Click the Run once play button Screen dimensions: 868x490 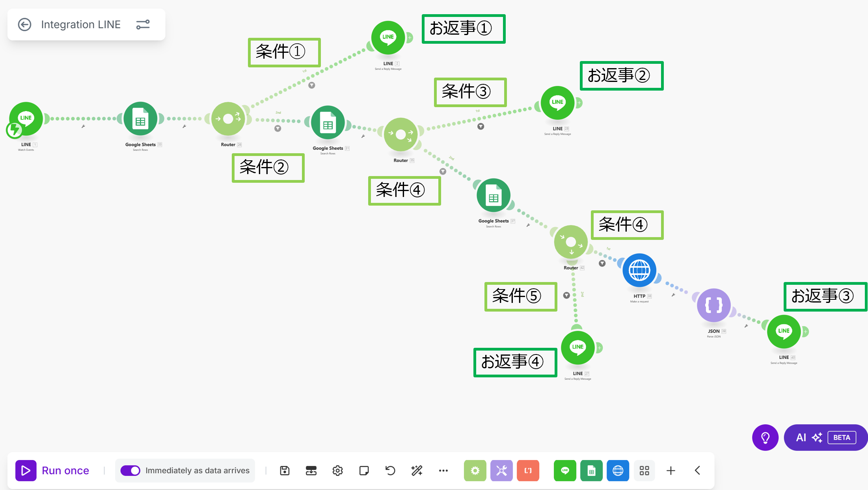pos(26,470)
